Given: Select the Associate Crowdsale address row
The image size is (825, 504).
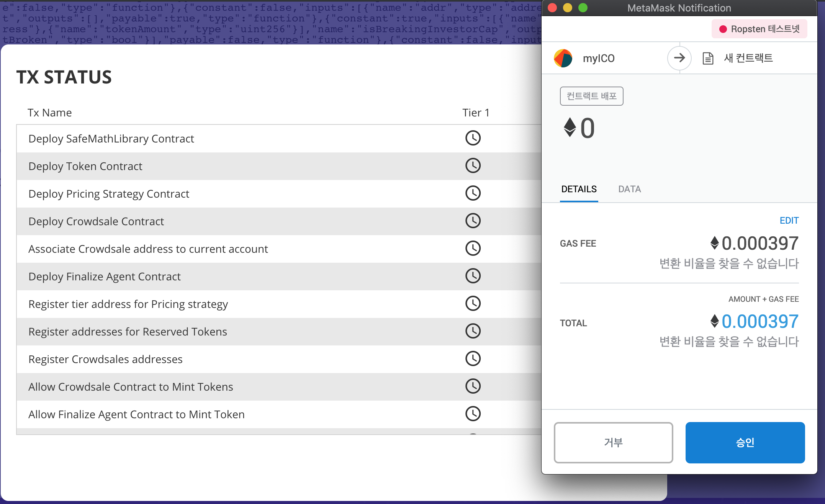Looking at the screenshot, I should coord(148,249).
